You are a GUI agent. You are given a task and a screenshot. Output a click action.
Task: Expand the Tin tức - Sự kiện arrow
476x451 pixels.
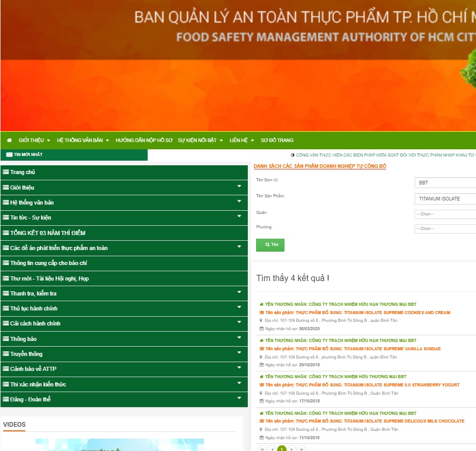click(x=239, y=216)
